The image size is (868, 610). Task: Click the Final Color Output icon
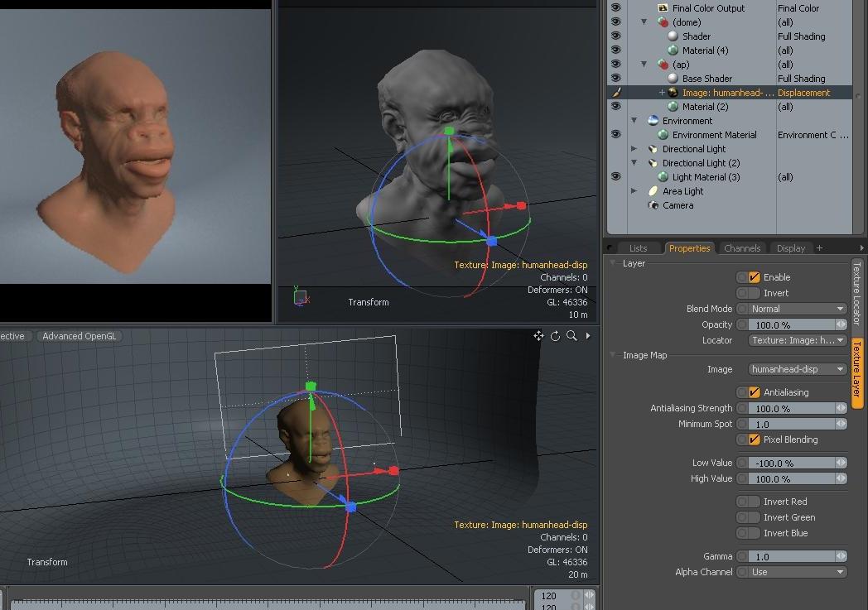(x=663, y=8)
